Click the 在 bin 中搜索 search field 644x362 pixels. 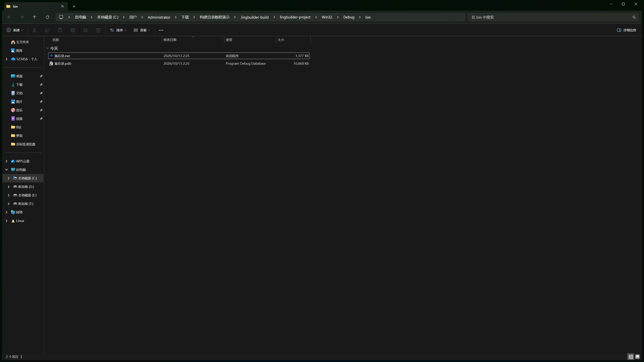550,17
